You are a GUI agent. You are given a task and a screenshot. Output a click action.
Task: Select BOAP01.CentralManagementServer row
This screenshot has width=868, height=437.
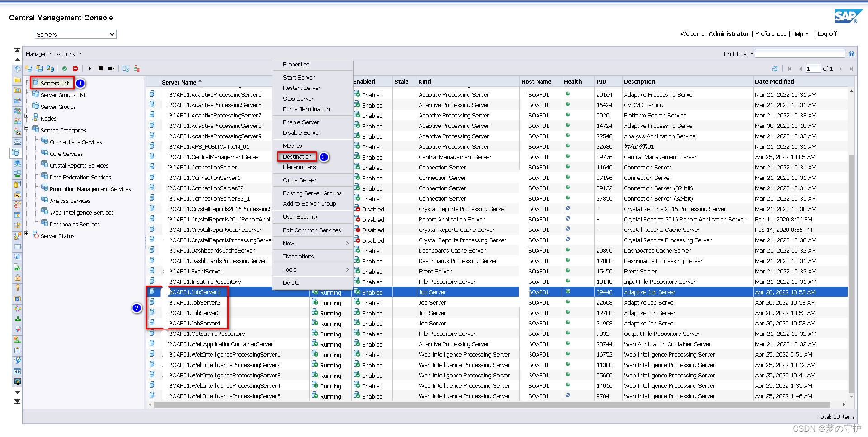497,157
